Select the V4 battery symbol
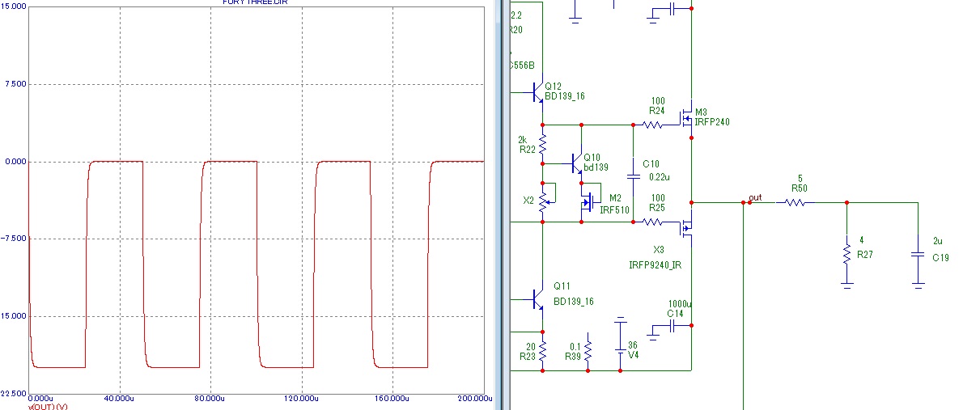Screen dimensions: 980x410 [x=620, y=351]
